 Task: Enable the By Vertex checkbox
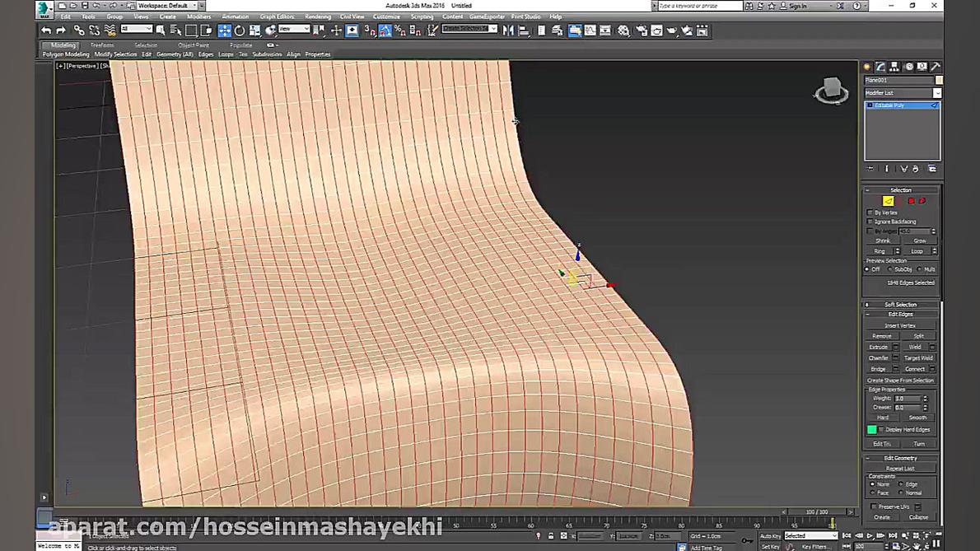point(870,212)
